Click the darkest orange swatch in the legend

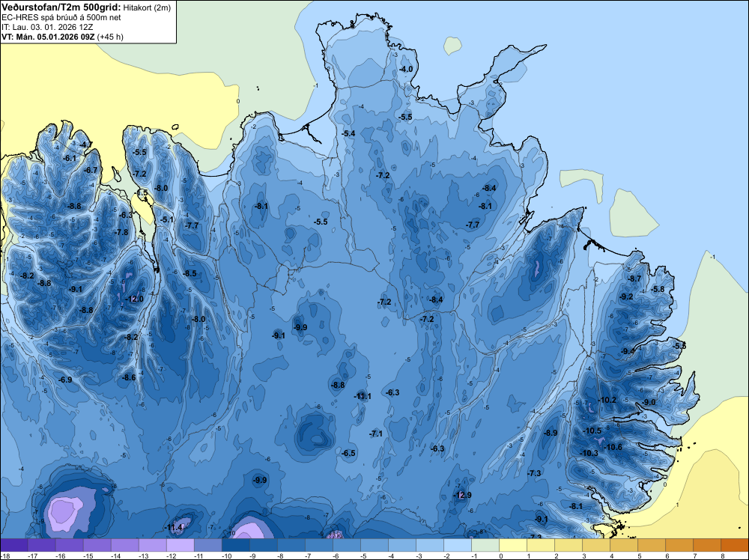[735, 545]
